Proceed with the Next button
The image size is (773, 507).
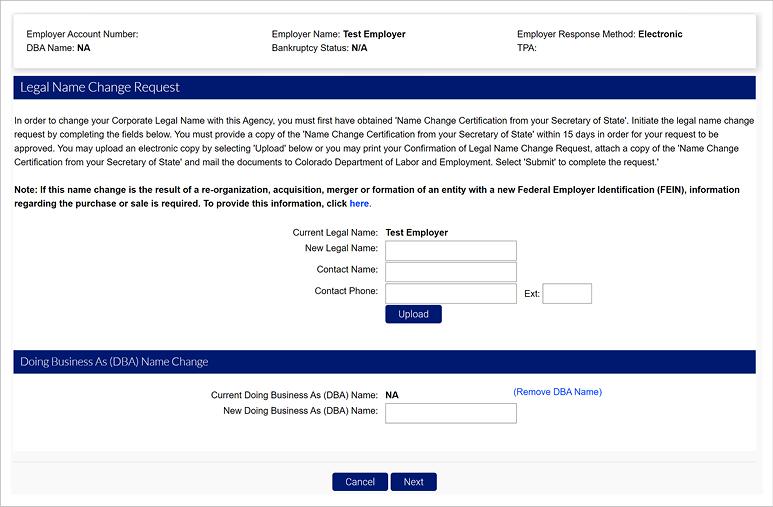coord(414,482)
